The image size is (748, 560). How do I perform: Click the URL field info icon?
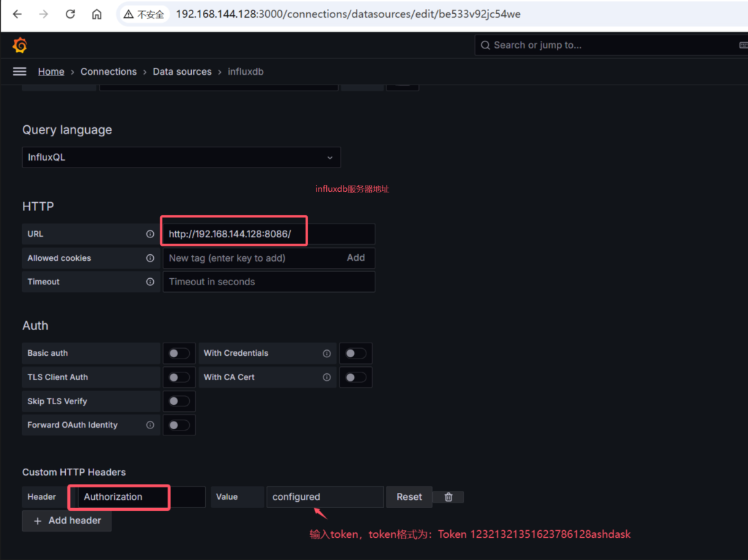point(150,234)
